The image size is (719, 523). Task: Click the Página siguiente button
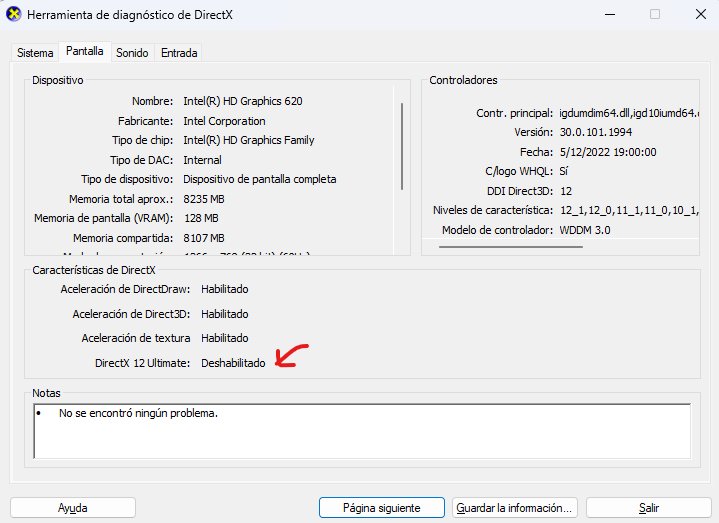click(x=382, y=508)
